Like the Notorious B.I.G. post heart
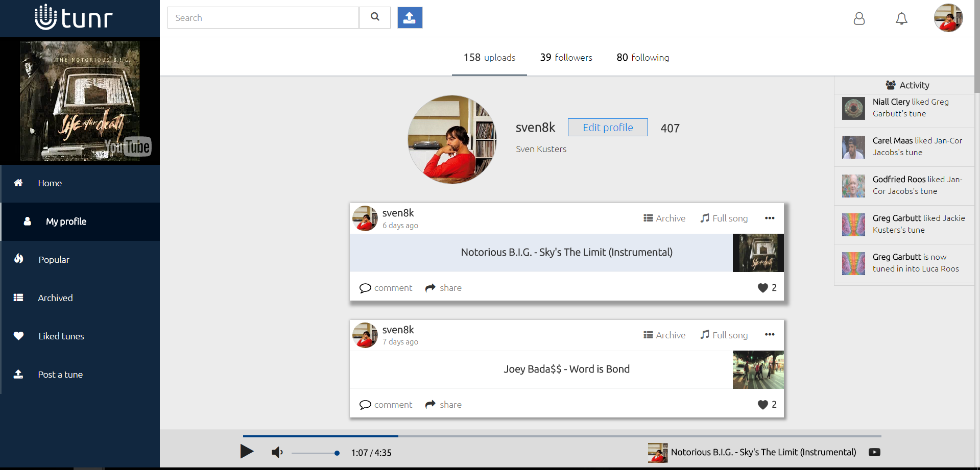The height and width of the screenshot is (470, 980). click(762, 288)
